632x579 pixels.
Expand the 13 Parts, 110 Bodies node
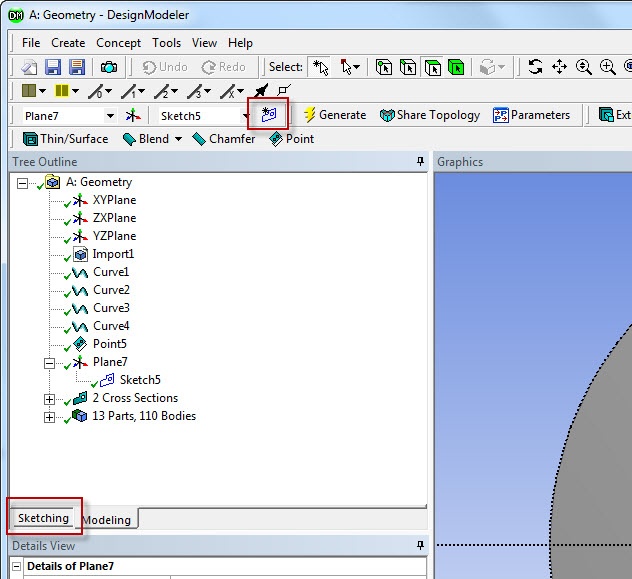tap(49, 417)
